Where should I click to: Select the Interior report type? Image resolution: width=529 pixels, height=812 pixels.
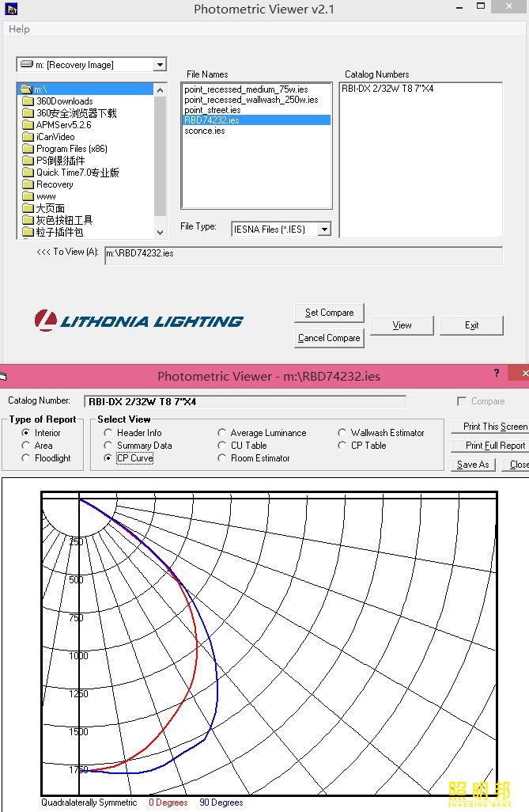point(25,432)
